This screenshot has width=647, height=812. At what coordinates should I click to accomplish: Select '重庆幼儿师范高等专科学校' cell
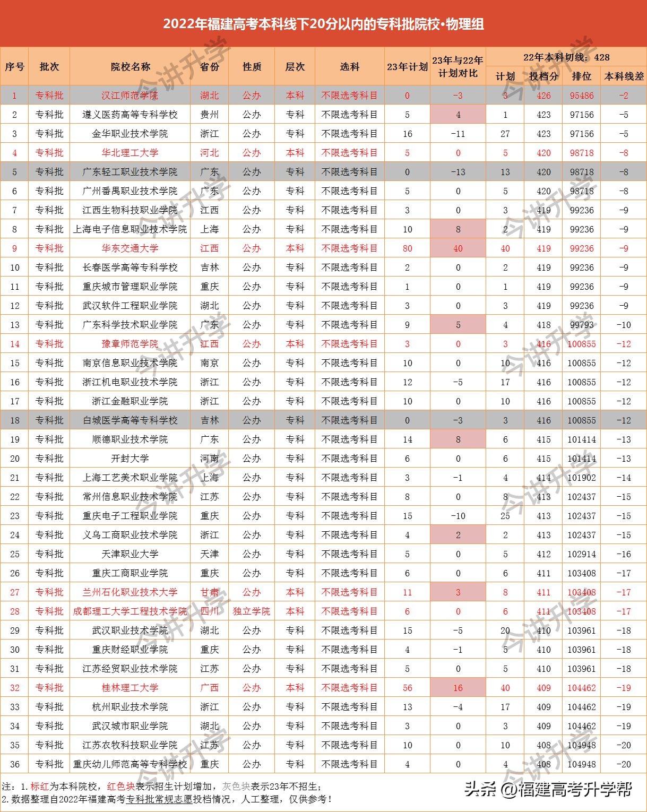pyautogui.click(x=130, y=764)
